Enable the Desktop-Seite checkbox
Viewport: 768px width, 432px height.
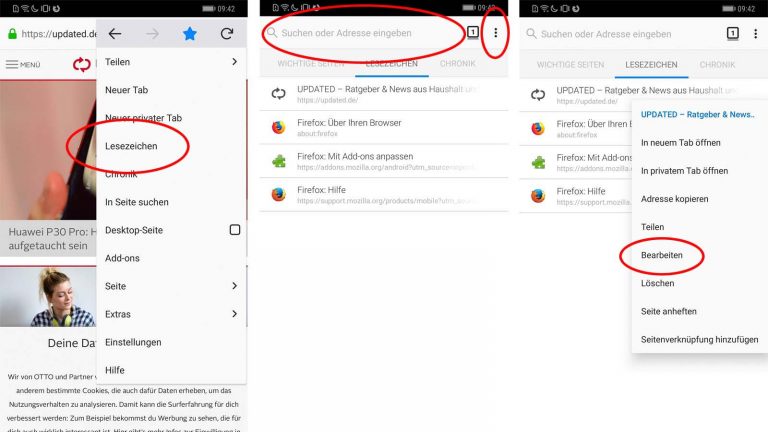tap(235, 230)
